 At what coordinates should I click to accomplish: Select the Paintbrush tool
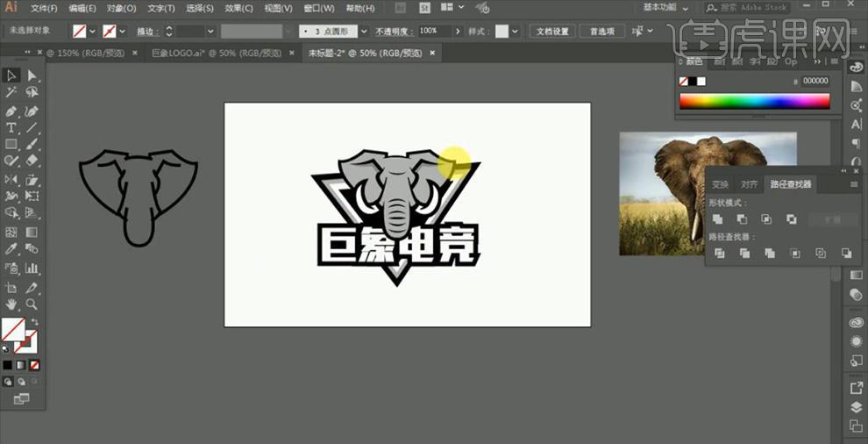[x=32, y=144]
